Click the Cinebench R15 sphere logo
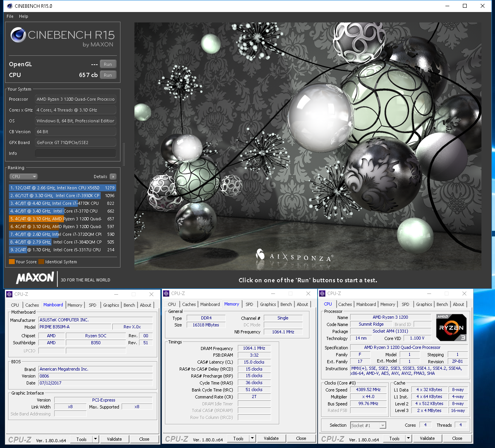Viewport: 495px width, 448px height. pos(18,35)
